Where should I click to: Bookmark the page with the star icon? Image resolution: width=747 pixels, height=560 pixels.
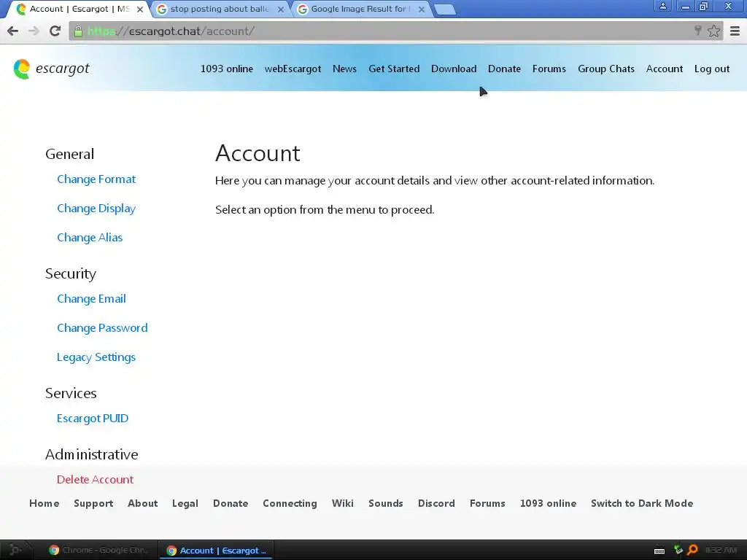click(x=713, y=31)
